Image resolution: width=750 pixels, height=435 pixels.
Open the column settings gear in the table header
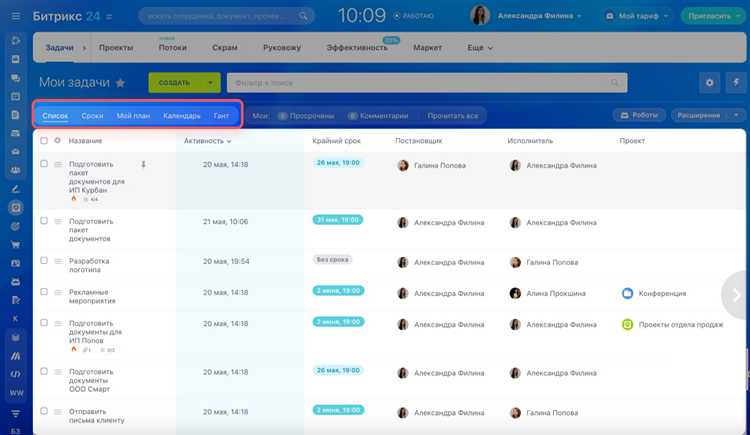(57, 141)
